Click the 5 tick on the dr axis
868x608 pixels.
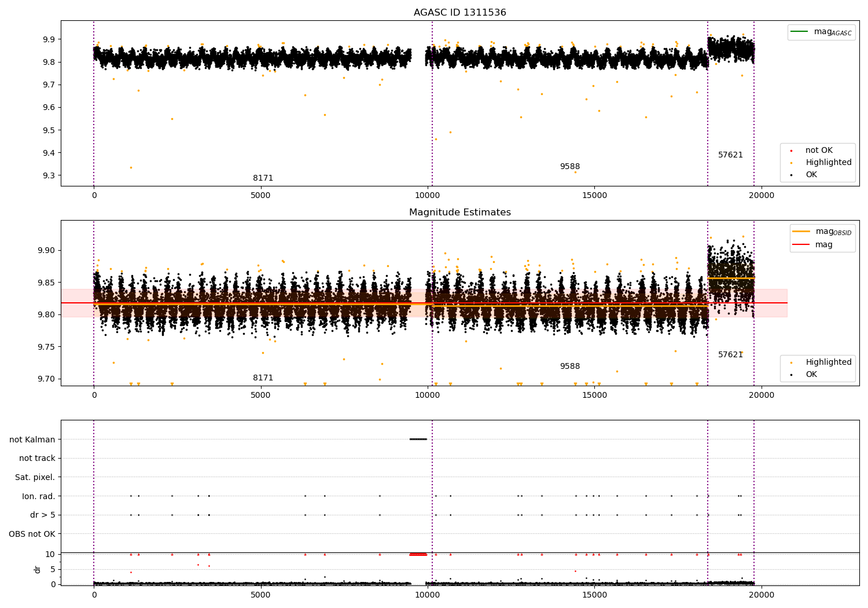(54, 569)
